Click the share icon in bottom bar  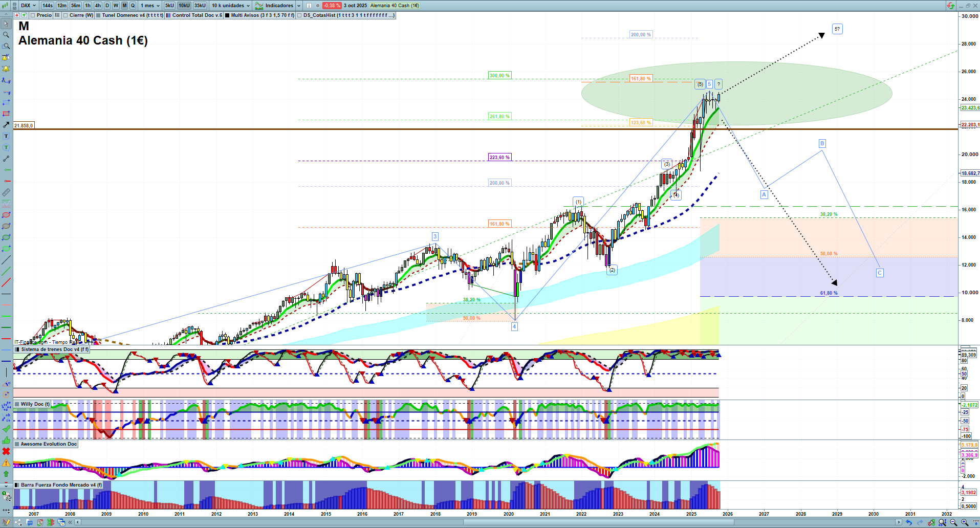18,522
